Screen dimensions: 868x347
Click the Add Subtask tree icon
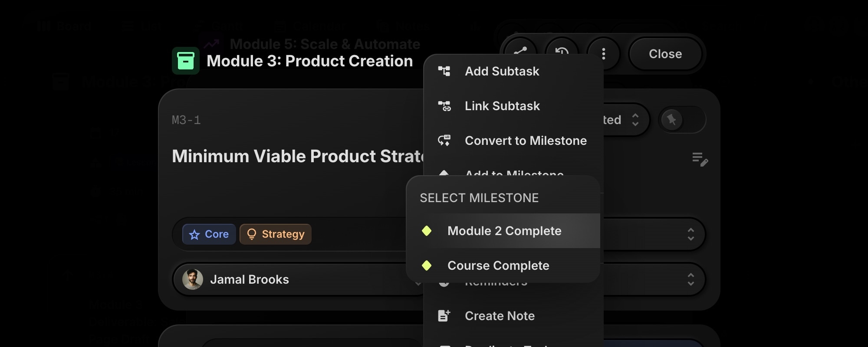pyautogui.click(x=444, y=71)
